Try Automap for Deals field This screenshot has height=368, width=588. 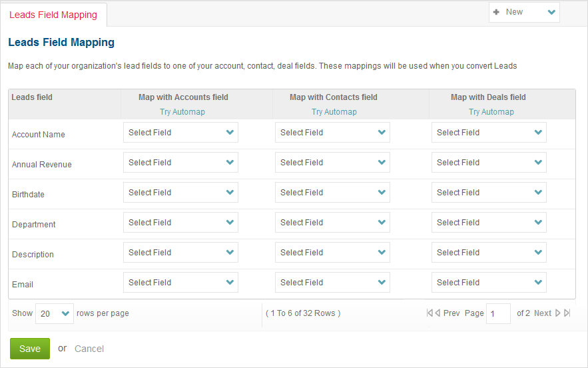click(491, 112)
